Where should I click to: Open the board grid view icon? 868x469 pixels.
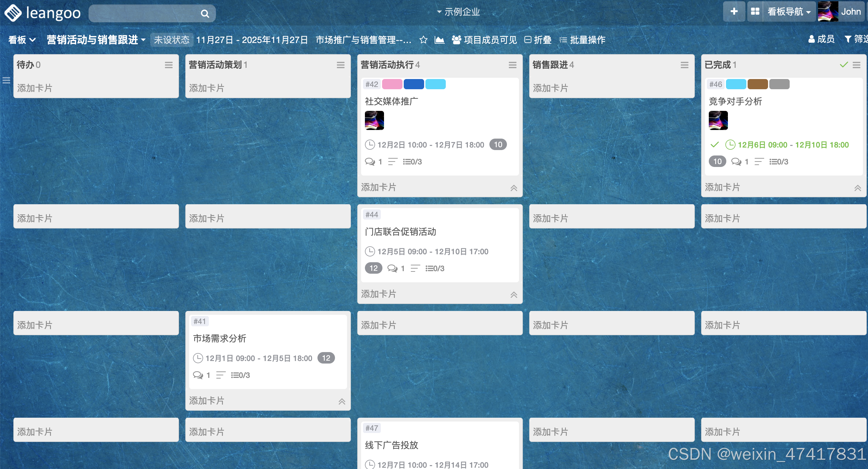click(755, 12)
